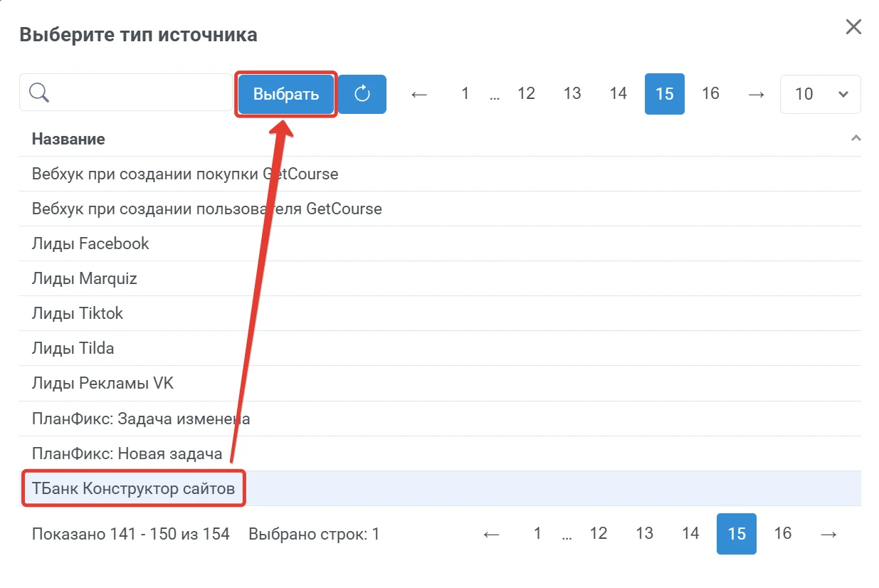Select row 'ПланФикс: Новая задача'
This screenshot has height=588, width=879.
coord(440,453)
